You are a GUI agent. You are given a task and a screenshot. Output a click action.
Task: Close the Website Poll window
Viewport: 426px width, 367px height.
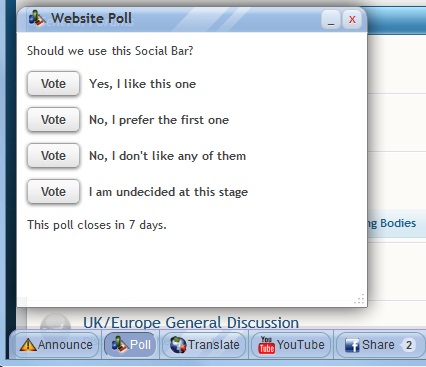pyautogui.click(x=352, y=20)
